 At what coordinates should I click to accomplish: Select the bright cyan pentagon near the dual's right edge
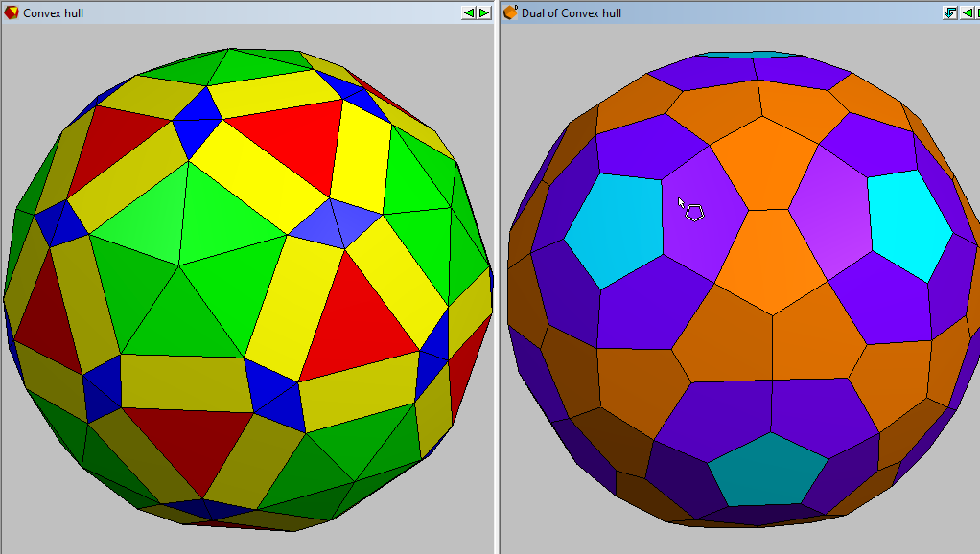910,225
